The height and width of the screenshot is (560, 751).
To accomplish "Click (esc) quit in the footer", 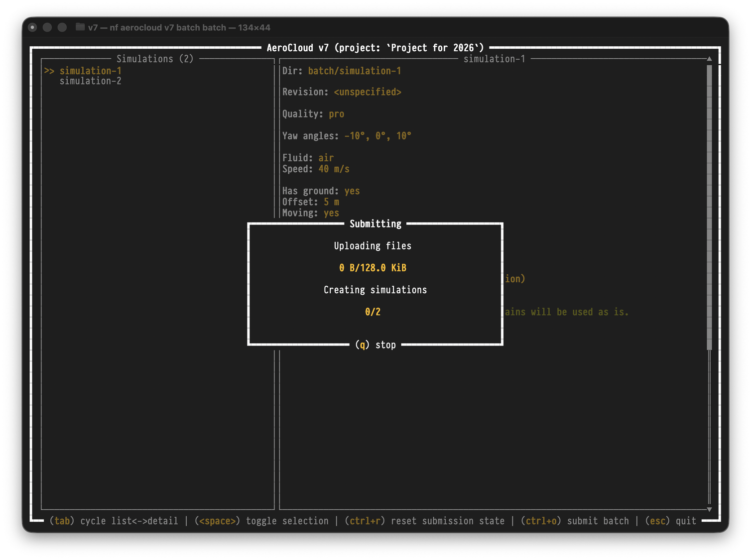I will coord(670,521).
